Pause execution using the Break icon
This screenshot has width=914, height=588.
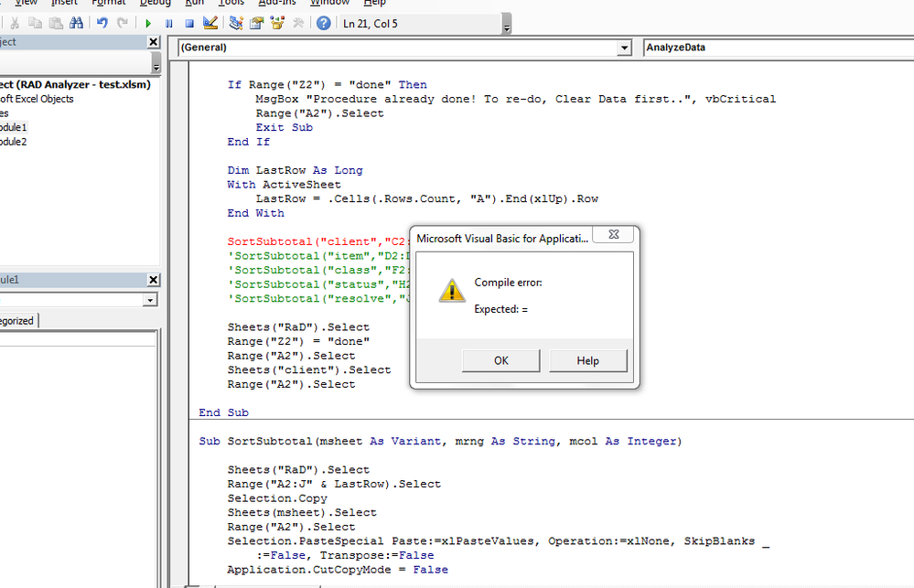point(169,23)
